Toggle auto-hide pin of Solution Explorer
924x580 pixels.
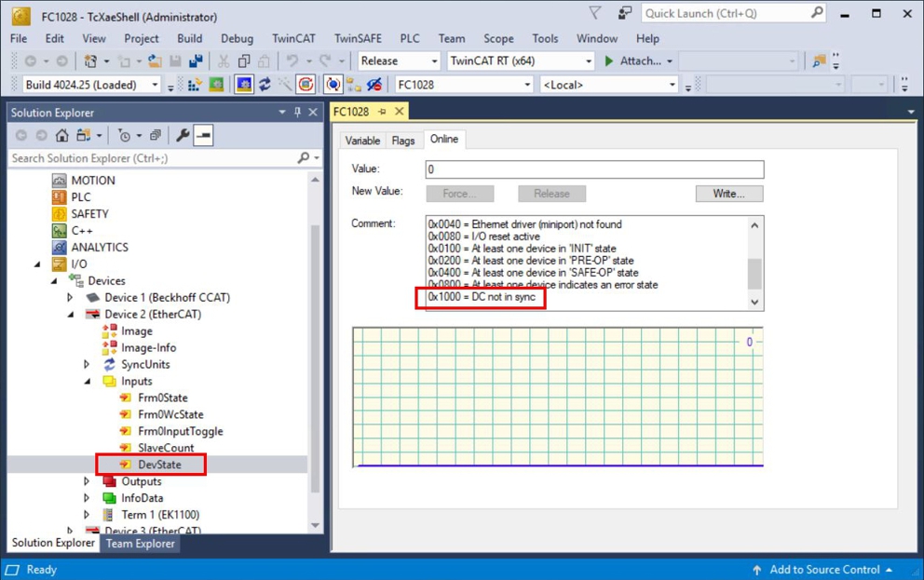pos(297,112)
